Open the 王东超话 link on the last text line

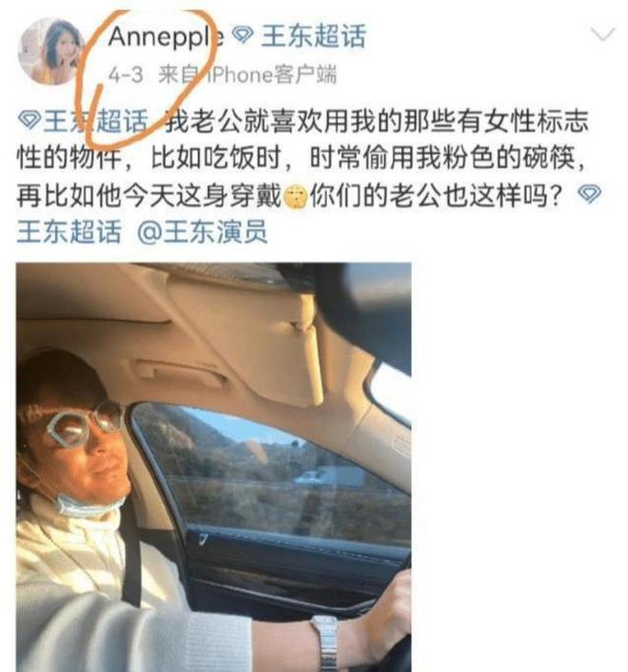(x=69, y=232)
